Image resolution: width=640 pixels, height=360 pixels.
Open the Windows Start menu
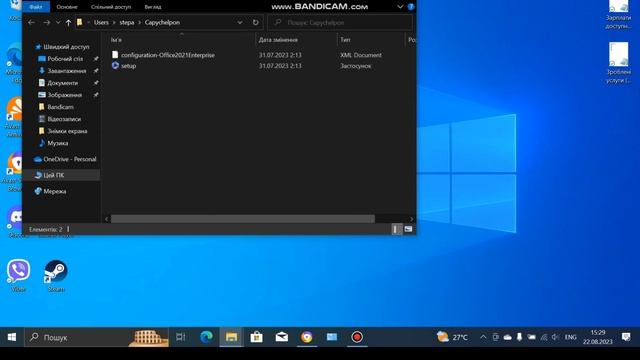point(12,337)
